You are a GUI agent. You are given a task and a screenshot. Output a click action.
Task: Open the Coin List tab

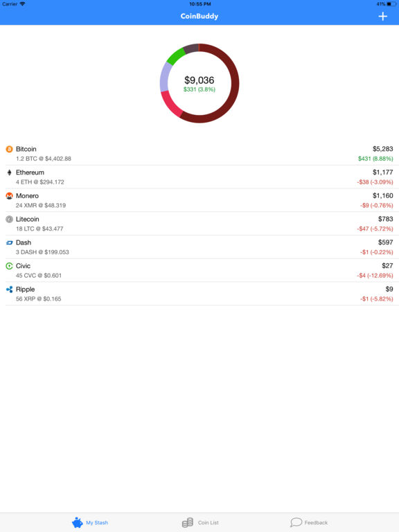click(200, 522)
